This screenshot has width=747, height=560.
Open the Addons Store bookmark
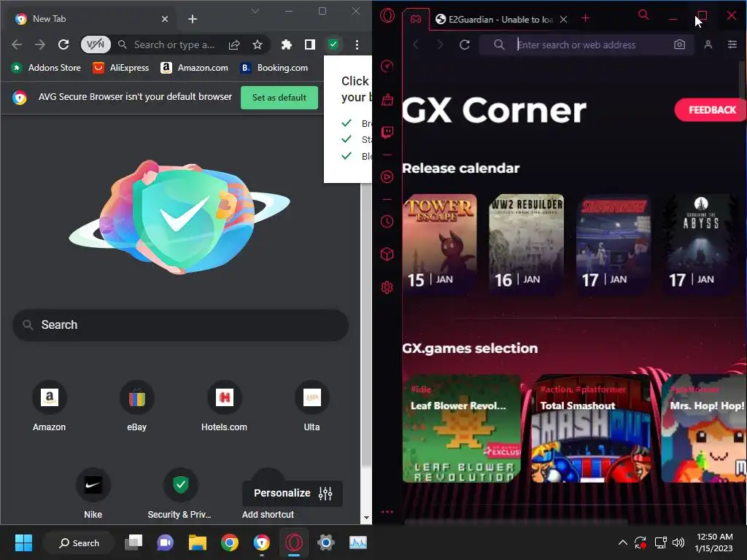46,68
